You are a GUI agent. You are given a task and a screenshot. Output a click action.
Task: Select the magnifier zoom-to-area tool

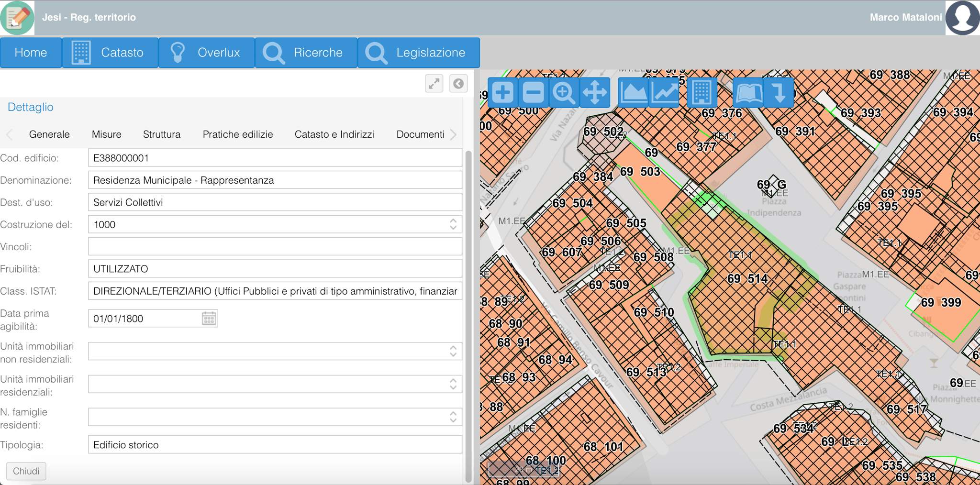pos(564,92)
